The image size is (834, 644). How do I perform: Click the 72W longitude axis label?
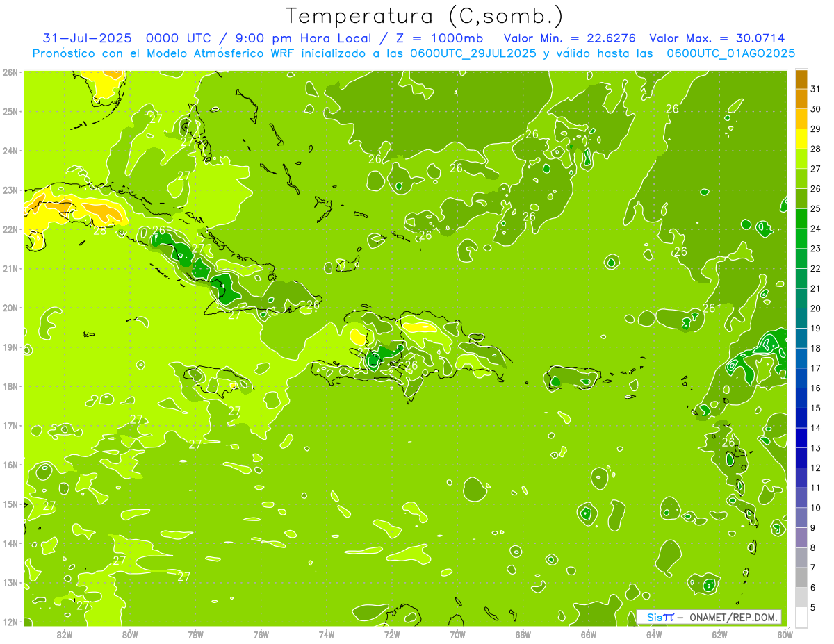tap(392, 634)
